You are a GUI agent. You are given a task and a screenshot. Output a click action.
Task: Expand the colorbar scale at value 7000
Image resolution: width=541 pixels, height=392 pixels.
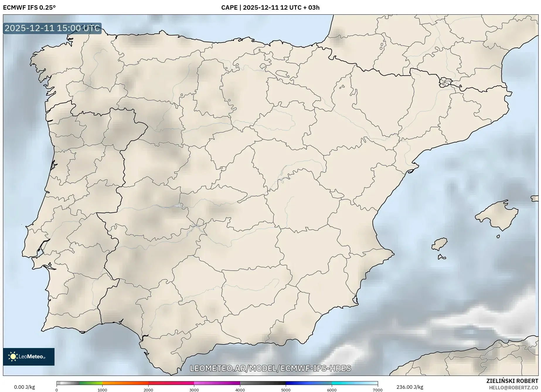point(377,390)
